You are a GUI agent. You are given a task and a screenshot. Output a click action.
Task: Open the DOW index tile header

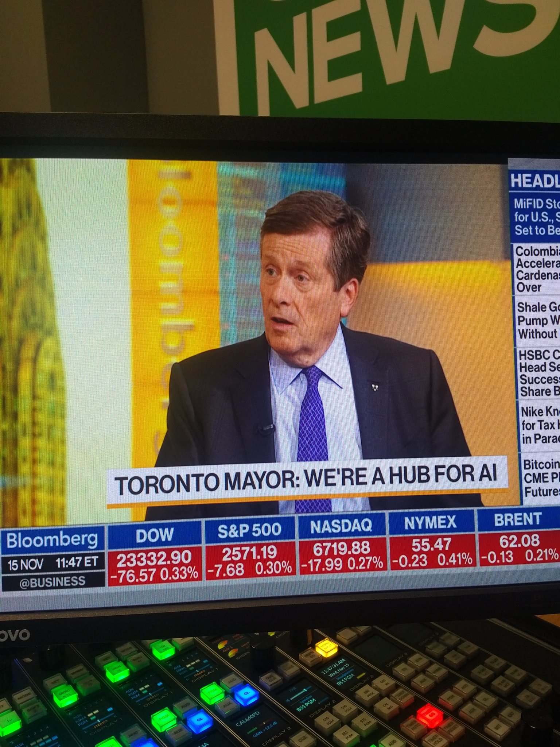(x=154, y=535)
